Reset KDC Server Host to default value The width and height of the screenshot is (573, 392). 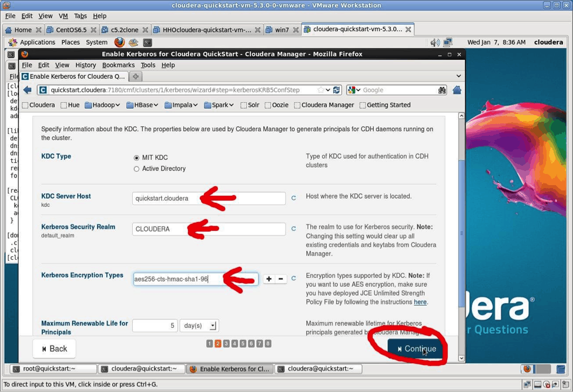(x=293, y=198)
